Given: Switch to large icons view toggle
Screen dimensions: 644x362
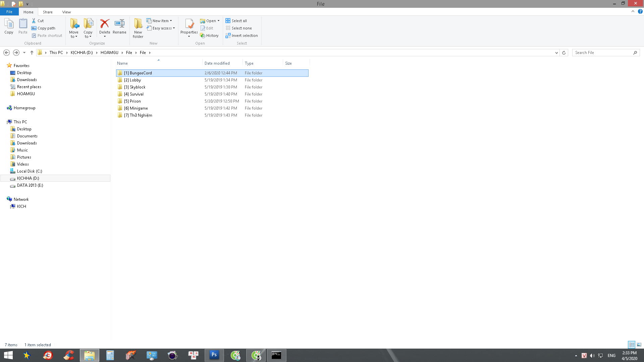Looking at the screenshot, I should pyautogui.click(x=639, y=345).
